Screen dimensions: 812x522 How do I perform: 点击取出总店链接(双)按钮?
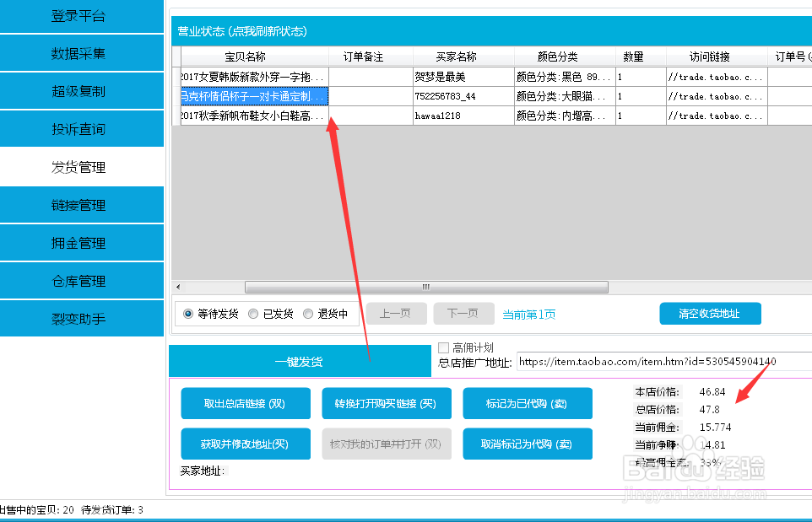[245, 403]
